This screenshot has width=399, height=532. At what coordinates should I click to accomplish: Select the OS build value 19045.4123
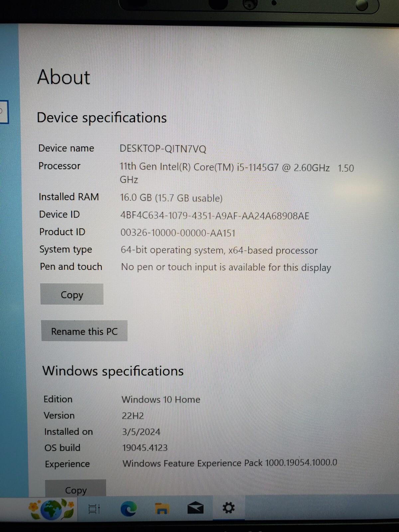tap(145, 448)
